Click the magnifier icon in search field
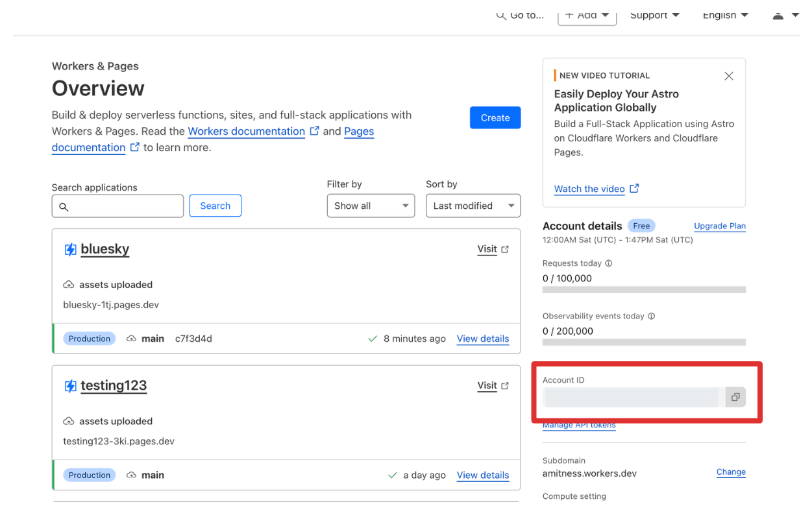The image size is (812, 515). point(64,207)
